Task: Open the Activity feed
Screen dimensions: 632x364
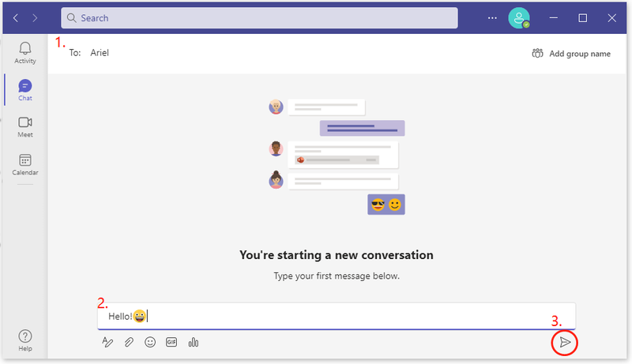Action: 25,53
